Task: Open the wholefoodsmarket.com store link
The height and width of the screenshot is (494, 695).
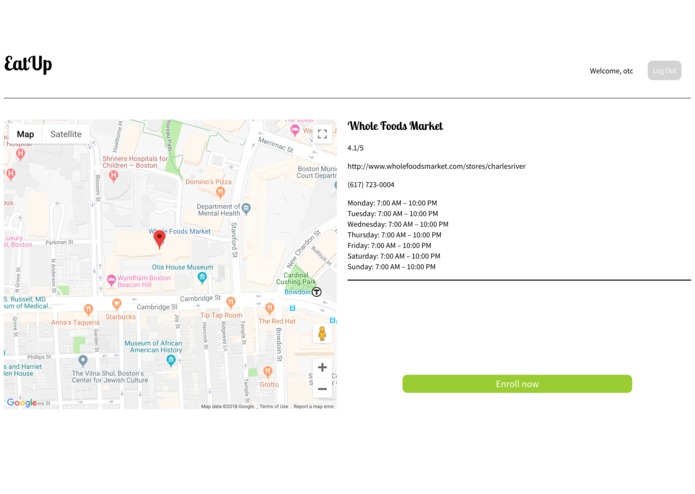Action: 436,166
